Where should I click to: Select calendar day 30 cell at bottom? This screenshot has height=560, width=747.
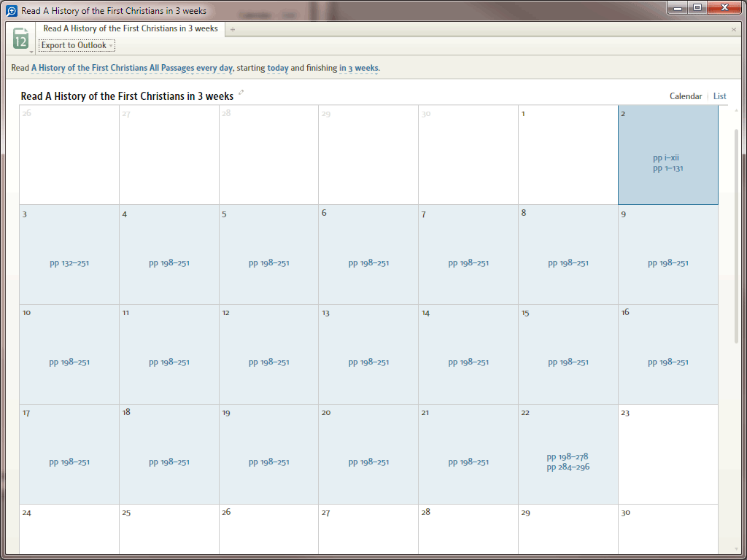pyautogui.click(x=668, y=529)
